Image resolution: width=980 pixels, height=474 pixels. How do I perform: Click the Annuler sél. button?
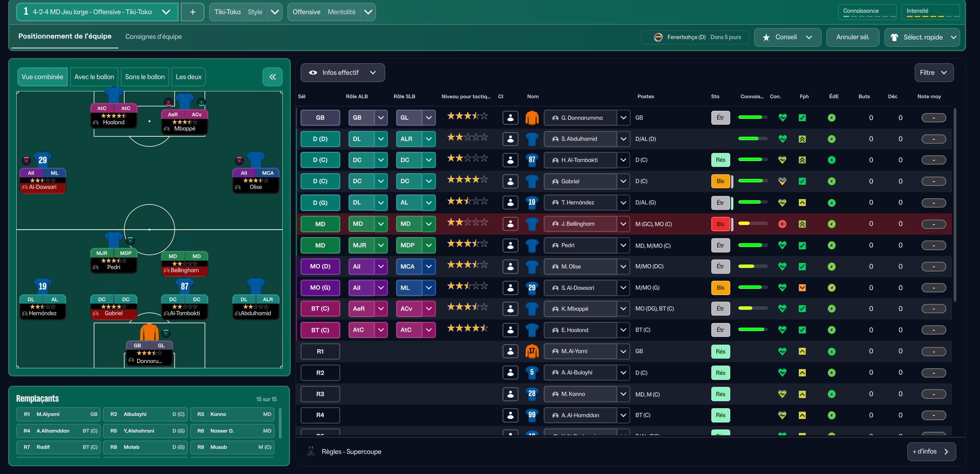click(853, 37)
